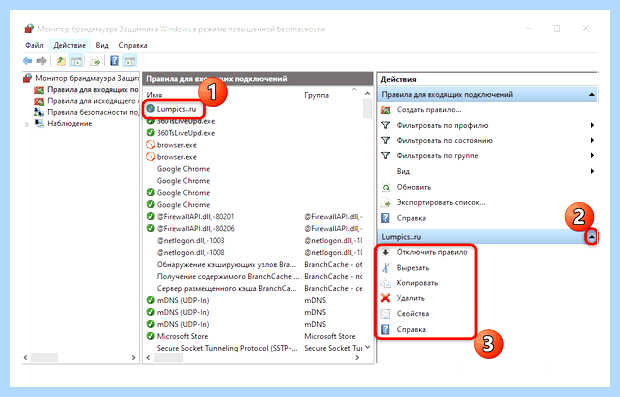
Task: Open the Справка menu in menu bar
Action: pyautogui.click(x=133, y=45)
